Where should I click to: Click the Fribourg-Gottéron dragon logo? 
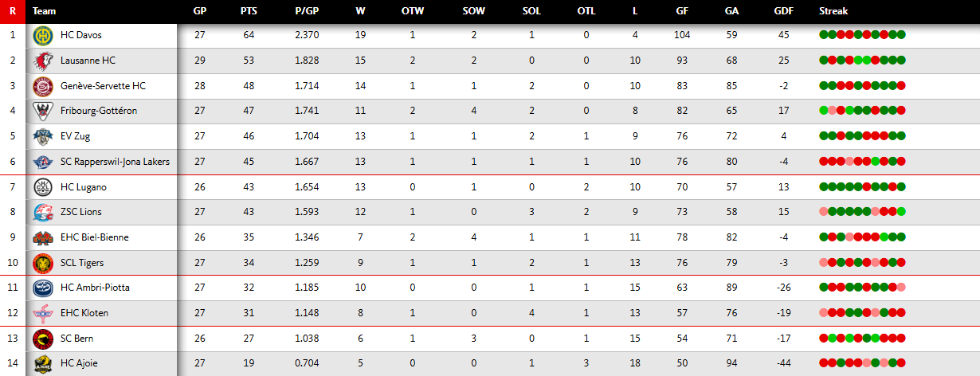point(42,111)
